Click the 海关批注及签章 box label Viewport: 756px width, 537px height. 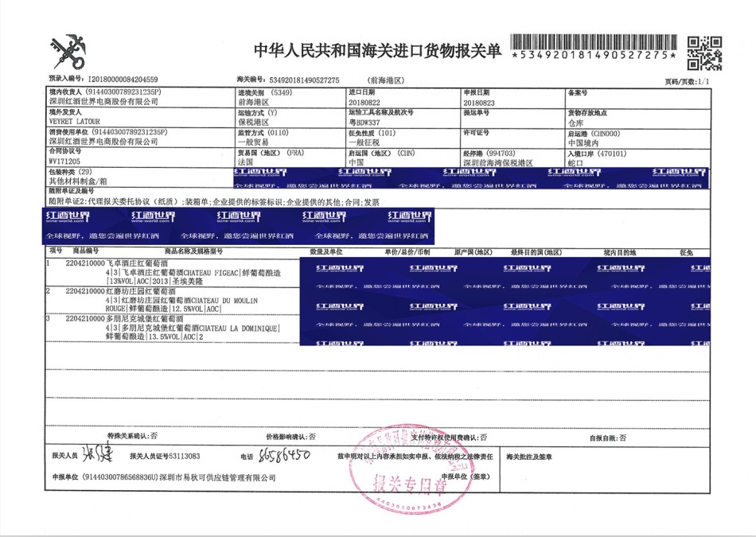529,457
